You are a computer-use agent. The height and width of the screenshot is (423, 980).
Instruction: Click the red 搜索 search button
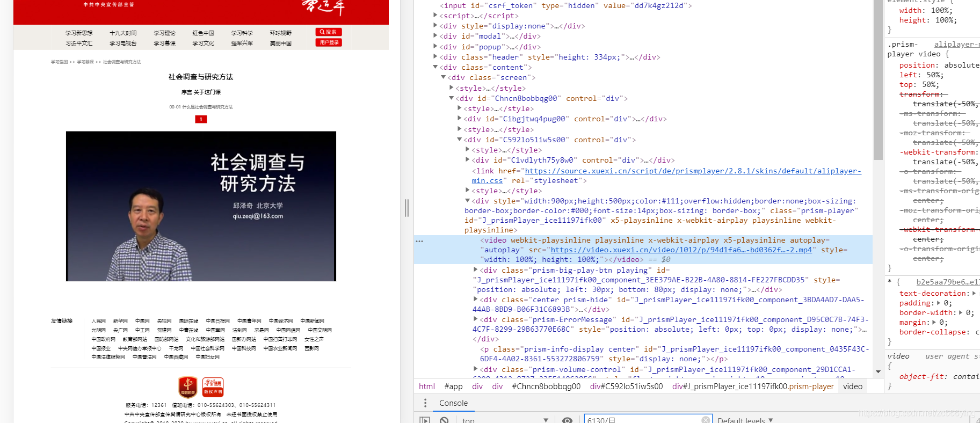pos(329,32)
